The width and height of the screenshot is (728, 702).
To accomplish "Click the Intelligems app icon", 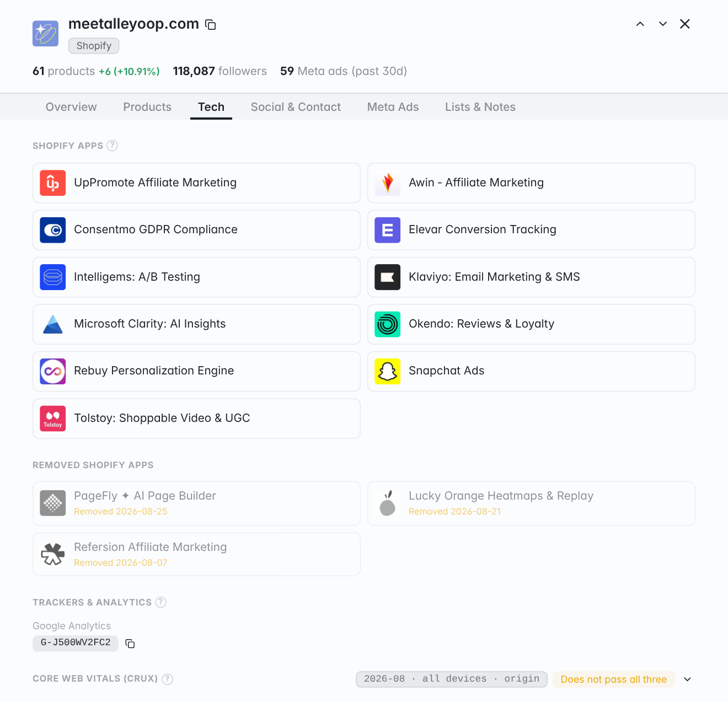I will 53,277.
